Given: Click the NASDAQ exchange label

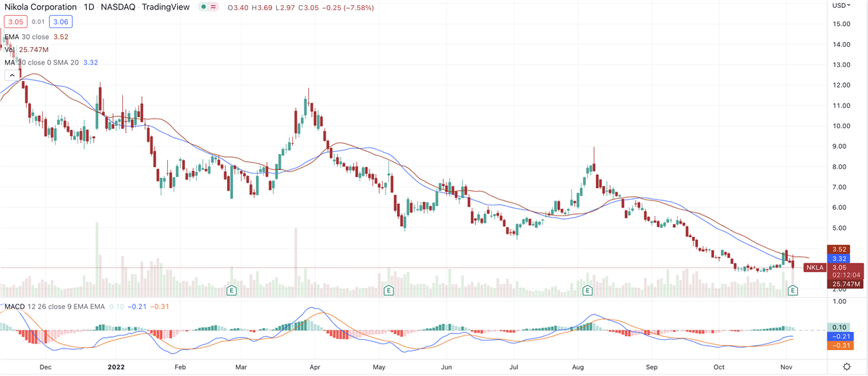Looking at the screenshot, I should pos(119,7).
